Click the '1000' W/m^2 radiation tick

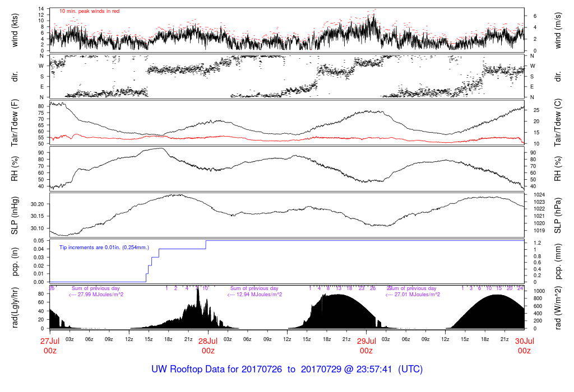[x=540, y=291]
